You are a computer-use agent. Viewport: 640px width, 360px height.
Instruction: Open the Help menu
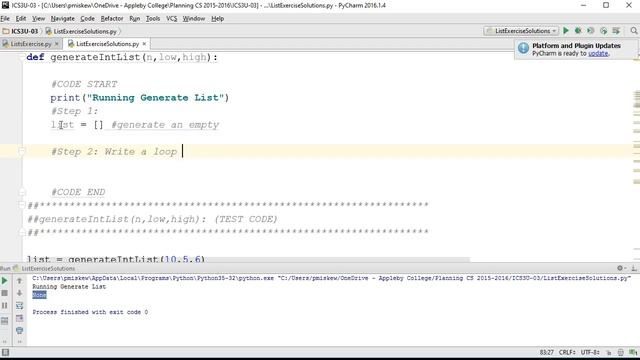click(x=218, y=18)
